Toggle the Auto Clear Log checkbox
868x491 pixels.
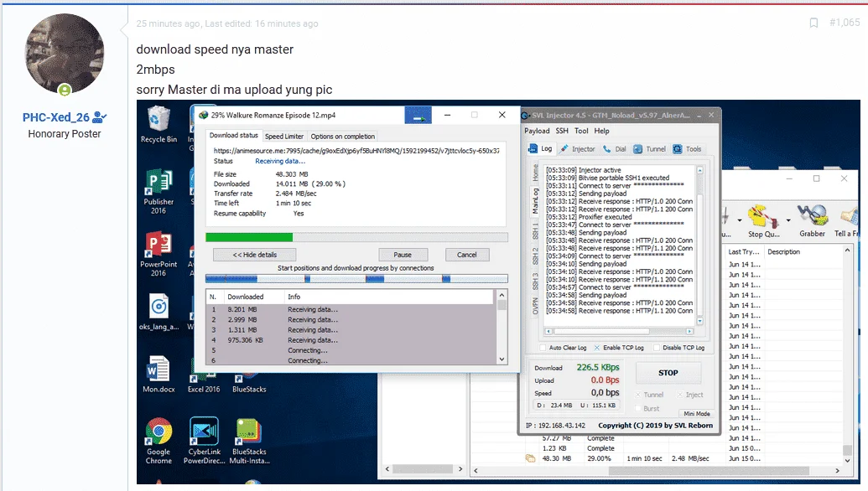[x=543, y=348]
